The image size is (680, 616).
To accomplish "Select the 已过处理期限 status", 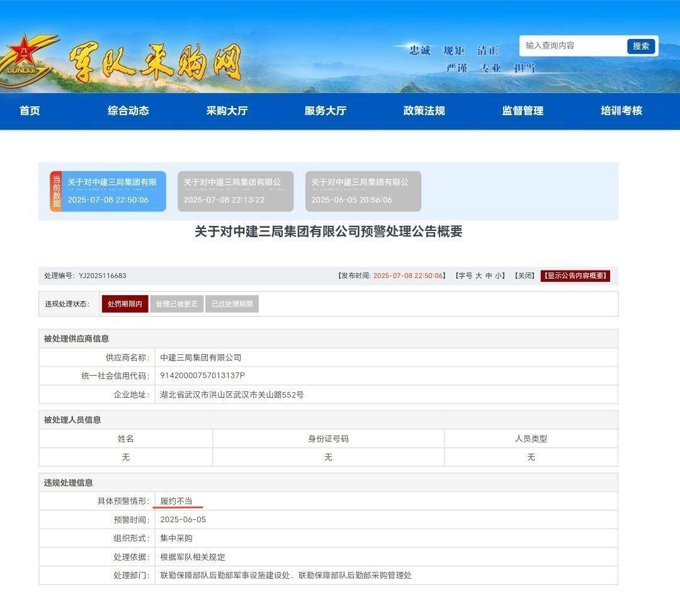I will click(x=232, y=304).
